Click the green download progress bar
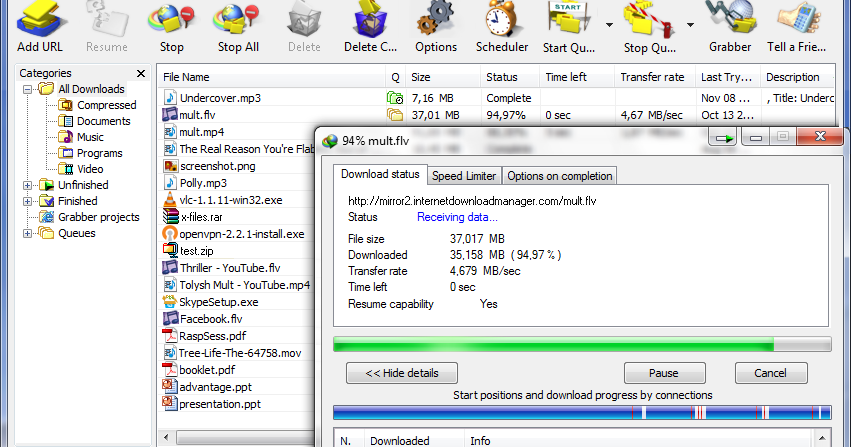This screenshot has width=851, height=447. pyautogui.click(x=582, y=344)
